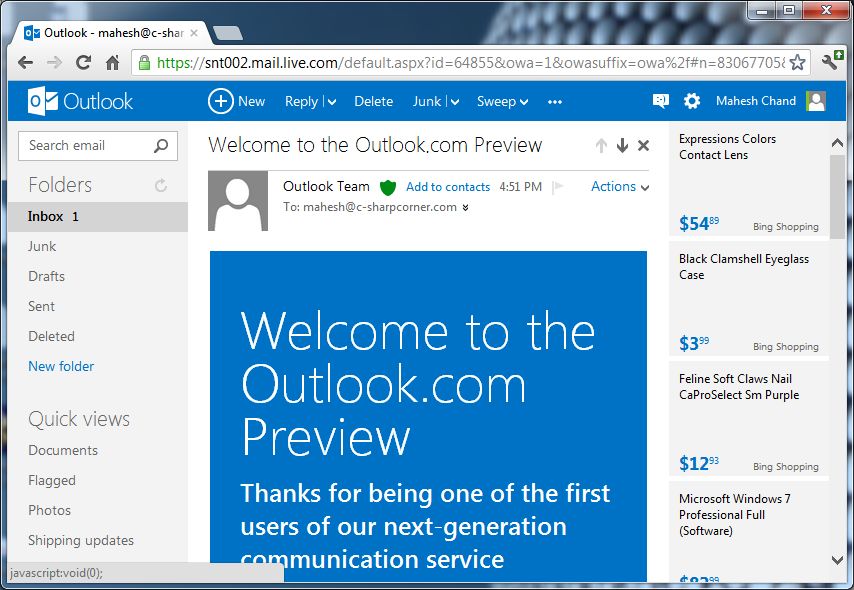Open Documents quick view
Screen dimensions: 854x590
63,450
